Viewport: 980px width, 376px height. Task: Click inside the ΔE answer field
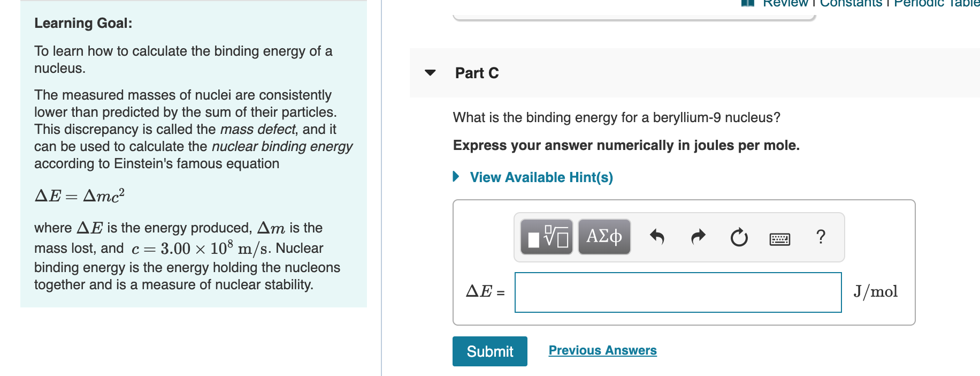677,292
